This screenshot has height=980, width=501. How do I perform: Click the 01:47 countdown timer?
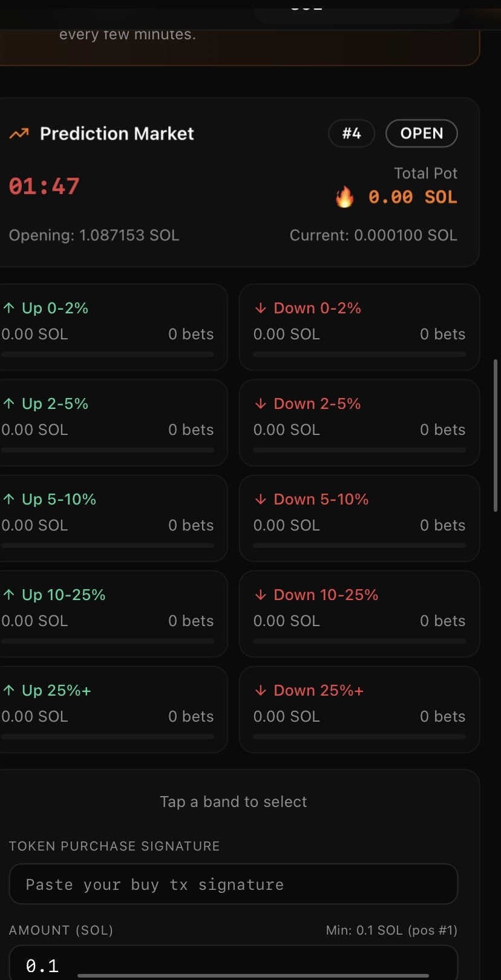point(44,186)
